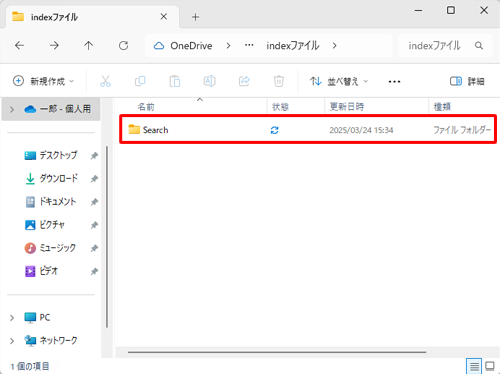Image resolution: width=500 pixels, height=374 pixels.
Task: Expand the PC tree node
Action: click(x=12, y=318)
